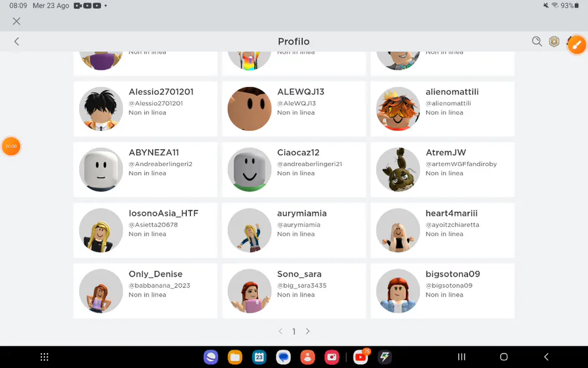
Task: Tap the mute icon in the status bar
Action: click(x=546, y=5)
